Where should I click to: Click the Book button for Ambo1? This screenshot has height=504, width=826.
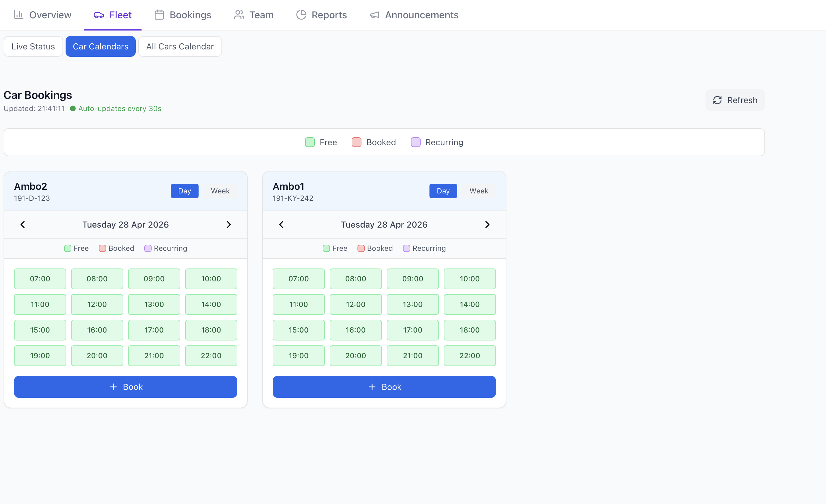(x=384, y=387)
